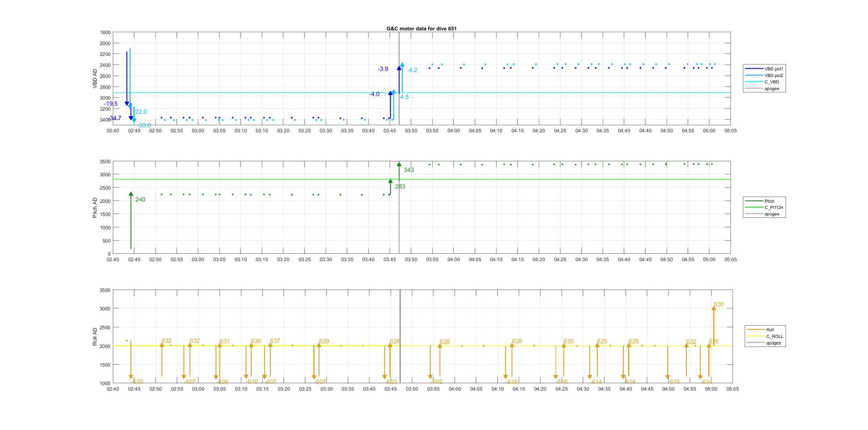Click the title 'G&C motor data for dive 651'

[422, 29]
